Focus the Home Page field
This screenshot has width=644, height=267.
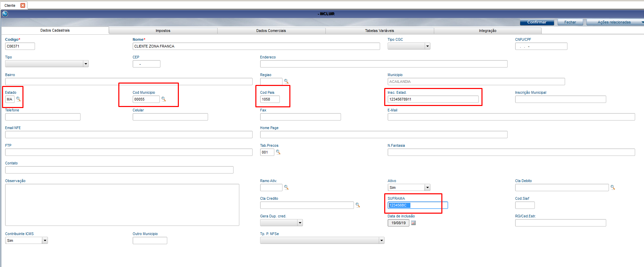[x=384, y=135]
